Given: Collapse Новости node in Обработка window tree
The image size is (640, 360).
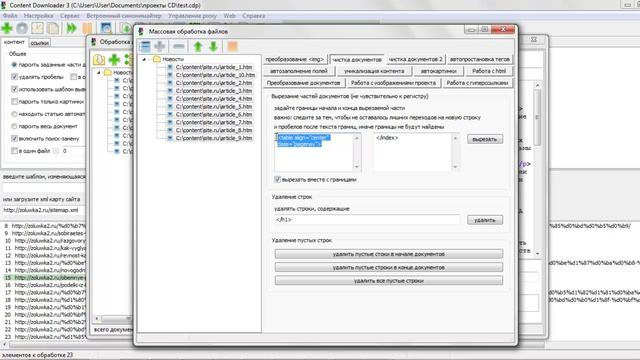Looking at the screenshot, I should click(98, 72).
